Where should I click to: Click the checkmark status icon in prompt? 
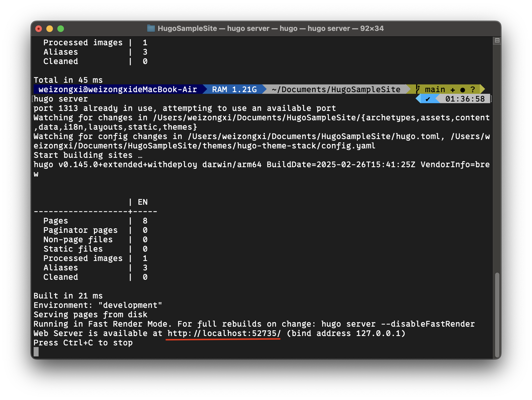click(428, 99)
